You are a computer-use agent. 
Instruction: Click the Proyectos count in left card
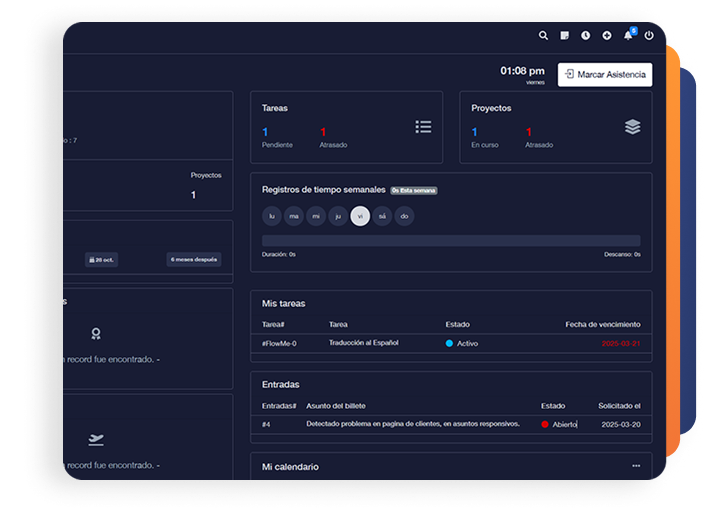point(194,195)
